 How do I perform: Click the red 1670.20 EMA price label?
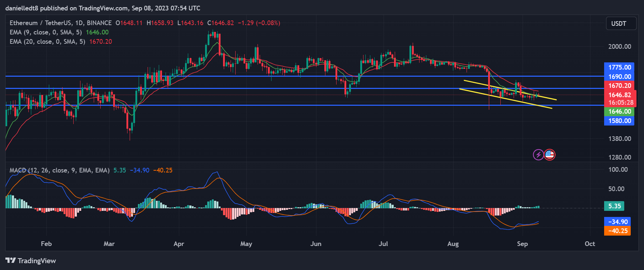[x=619, y=86]
